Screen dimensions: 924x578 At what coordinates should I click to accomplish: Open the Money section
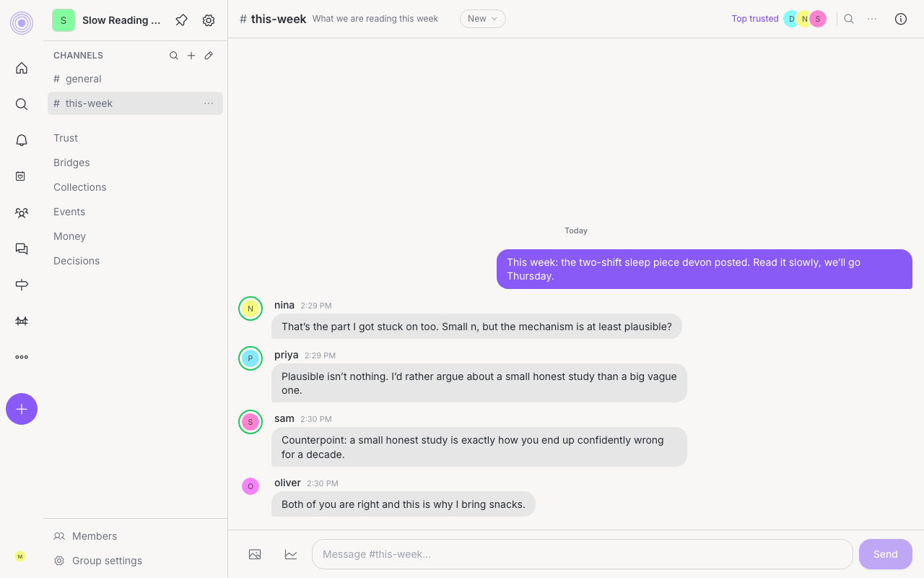(69, 236)
